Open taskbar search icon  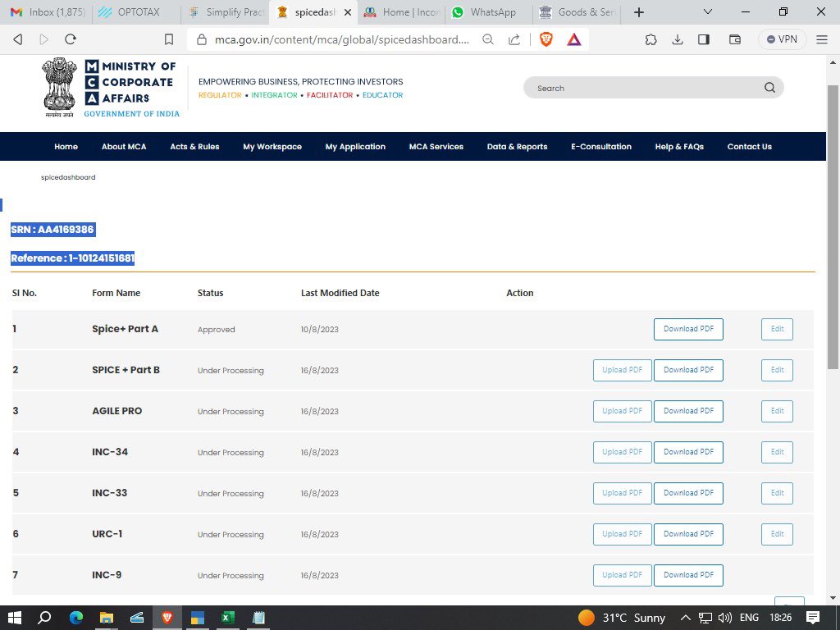coord(44,618)
